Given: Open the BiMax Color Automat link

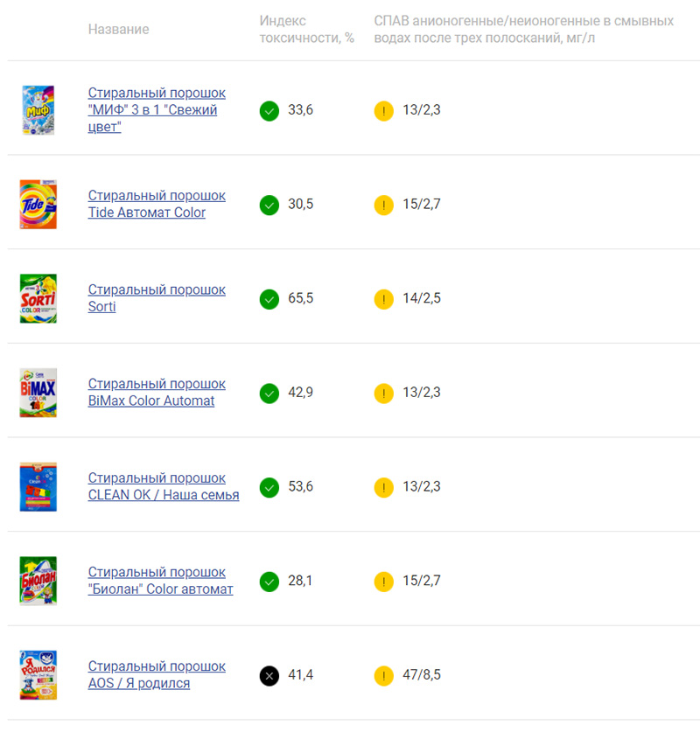Looking at the screenshot, I should coord(157,392).
